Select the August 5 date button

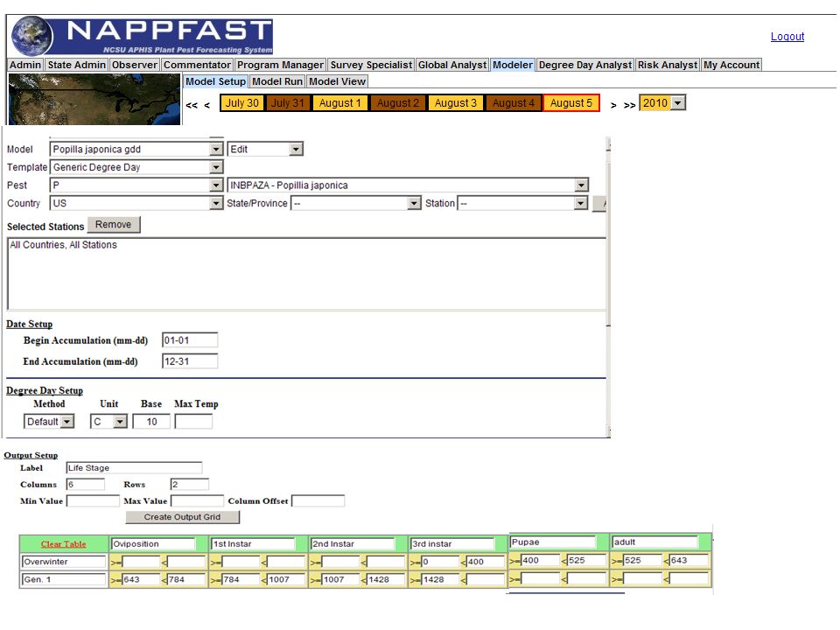coord(571,103)
